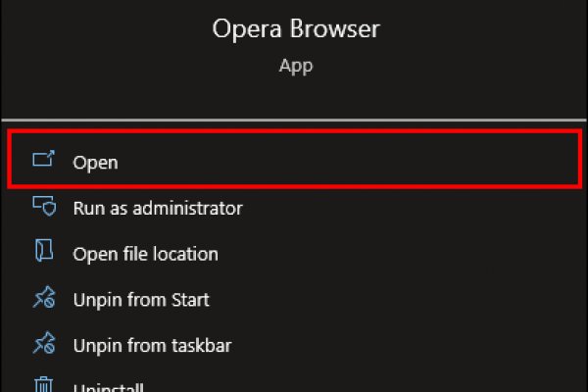The image size is (588, 392).
Task: Choose the Uninstall option
Action: 109,387
